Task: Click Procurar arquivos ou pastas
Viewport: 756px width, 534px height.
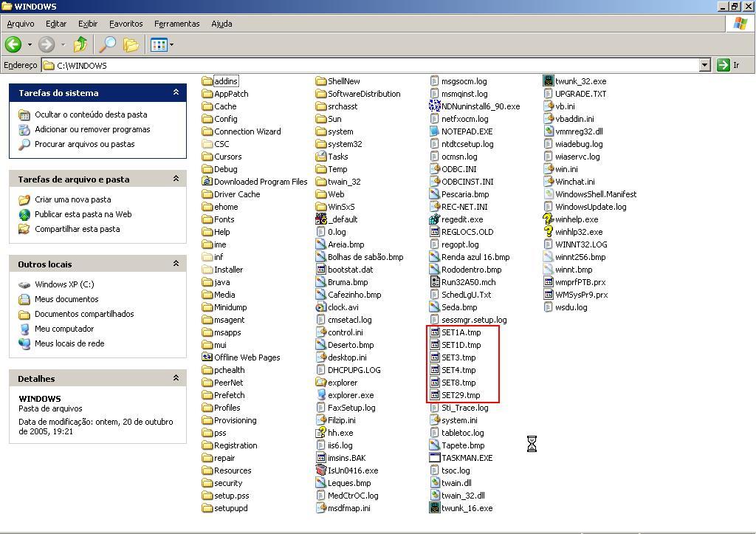Action: click(x=84, y=144)
